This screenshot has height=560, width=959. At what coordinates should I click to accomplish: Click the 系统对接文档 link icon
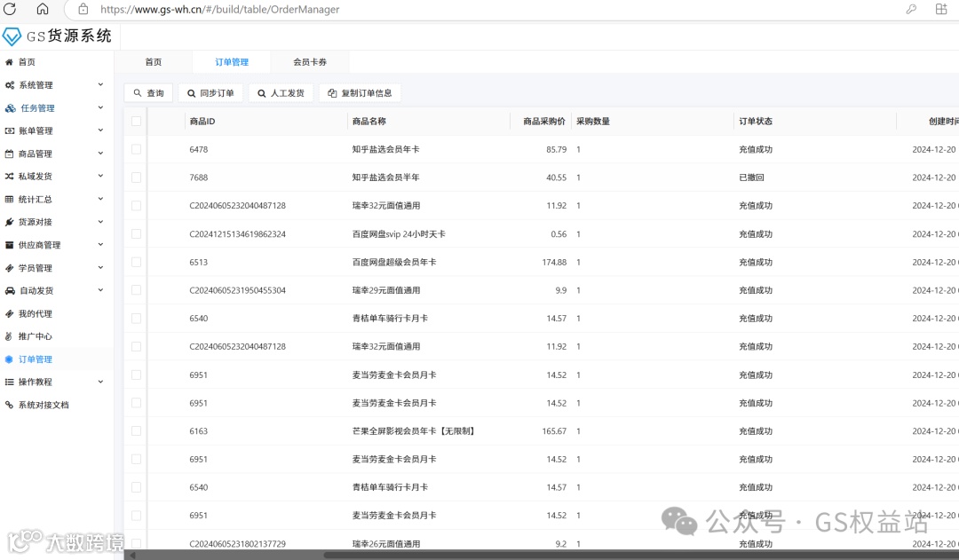point(9,405)
